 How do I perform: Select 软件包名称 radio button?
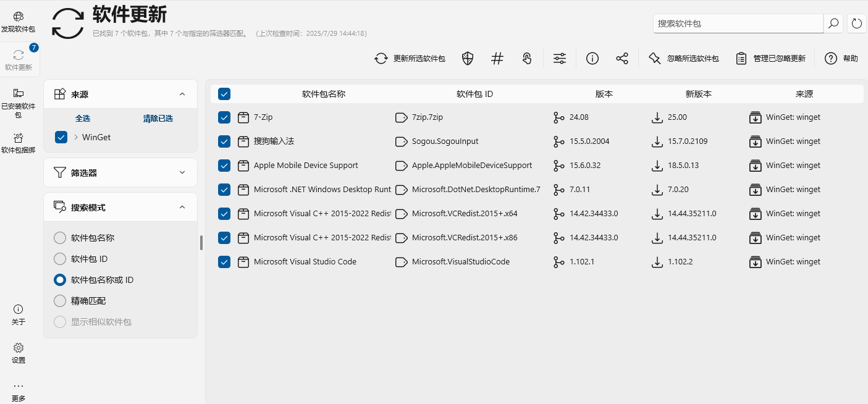[60, 238]
